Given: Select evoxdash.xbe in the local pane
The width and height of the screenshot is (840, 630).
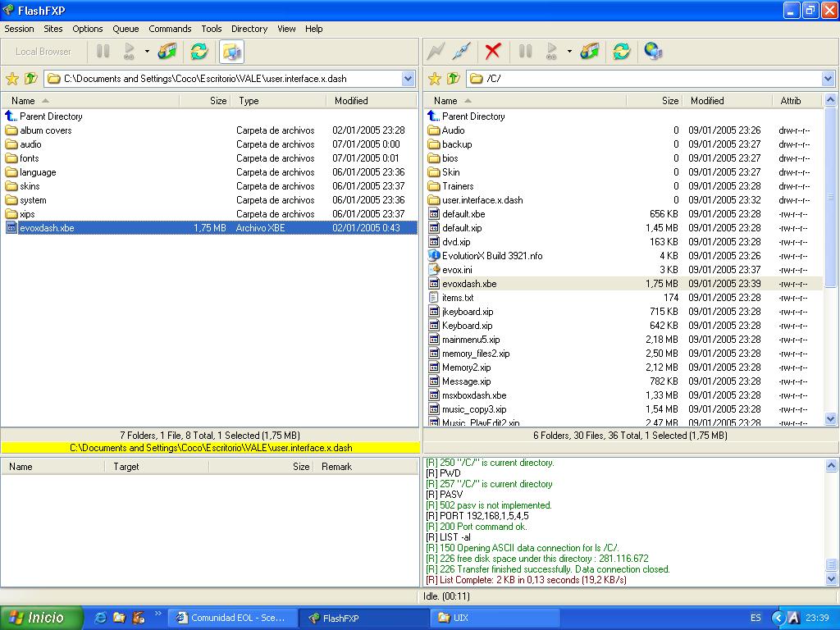Looking at the screenshot, I should click(x=210, y=228).
